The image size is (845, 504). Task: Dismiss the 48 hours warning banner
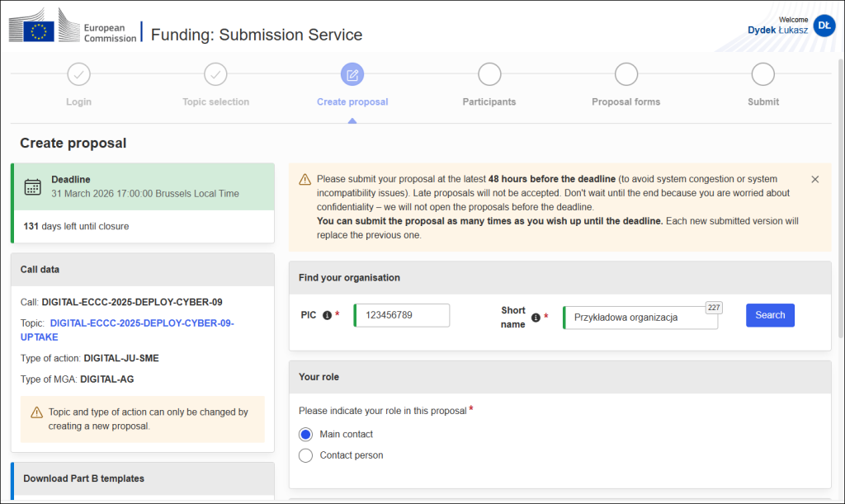[815, 179]
